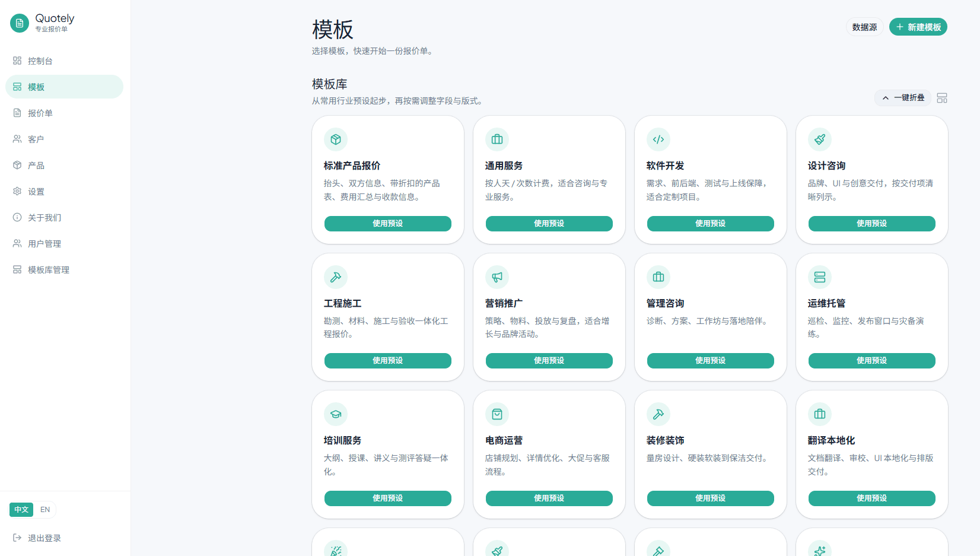Use preset for 软件开发
Image resolution: width=980 pixels, height=556 pixels.
711,224
